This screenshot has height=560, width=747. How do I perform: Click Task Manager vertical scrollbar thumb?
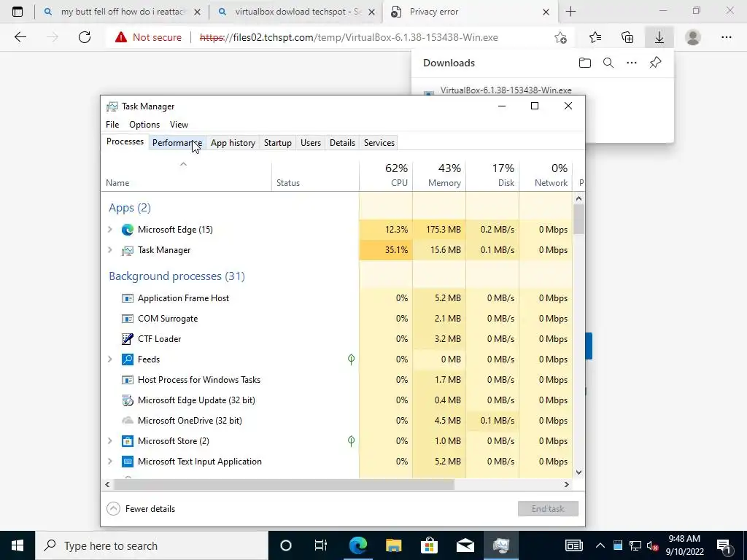[x=578, y=219]
